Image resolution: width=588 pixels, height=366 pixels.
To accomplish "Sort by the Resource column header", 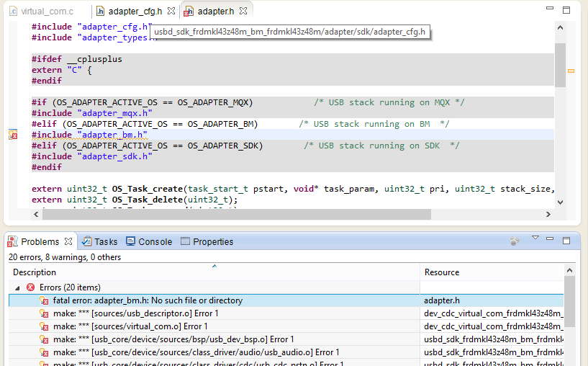I will pos(492,272).
